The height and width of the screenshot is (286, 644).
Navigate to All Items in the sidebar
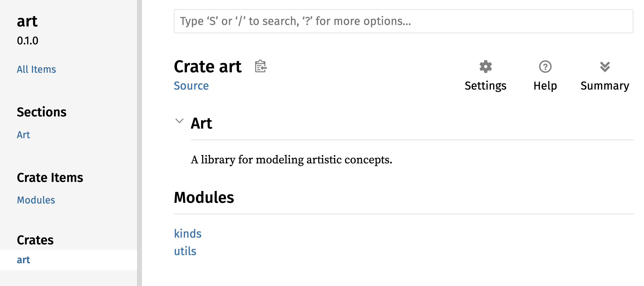36,69
